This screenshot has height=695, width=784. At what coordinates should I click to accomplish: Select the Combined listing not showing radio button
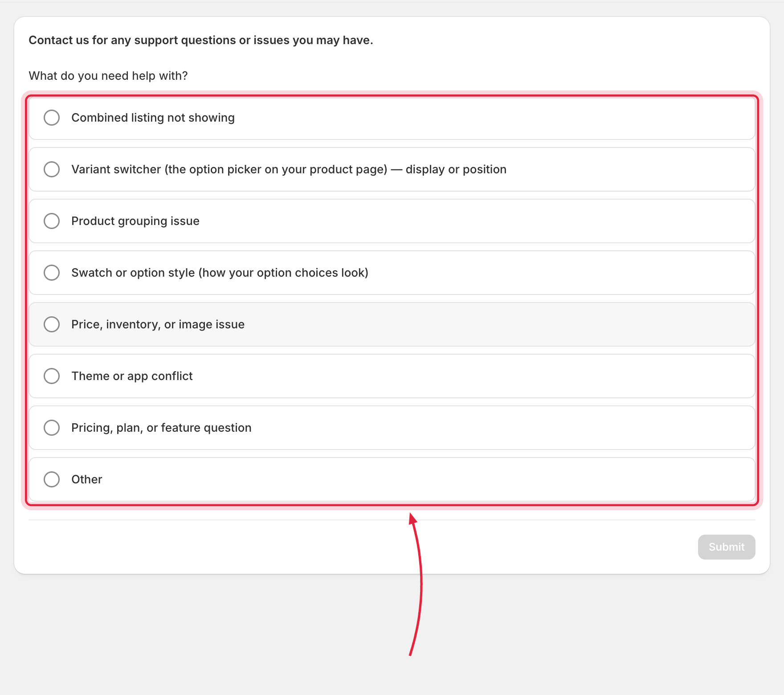52,118
